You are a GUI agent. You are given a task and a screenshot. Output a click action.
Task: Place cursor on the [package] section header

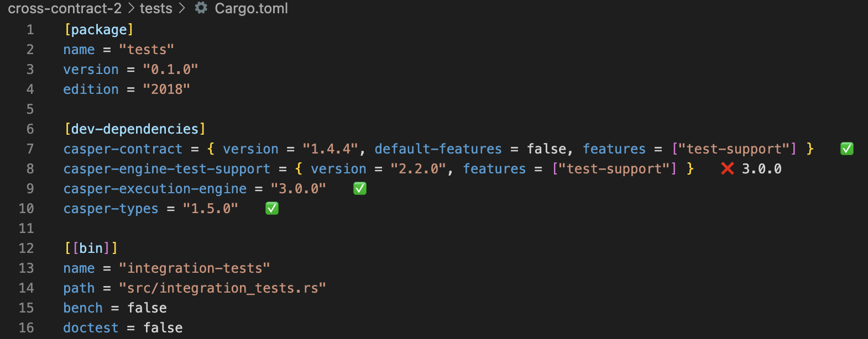click(x=99, y=30)
